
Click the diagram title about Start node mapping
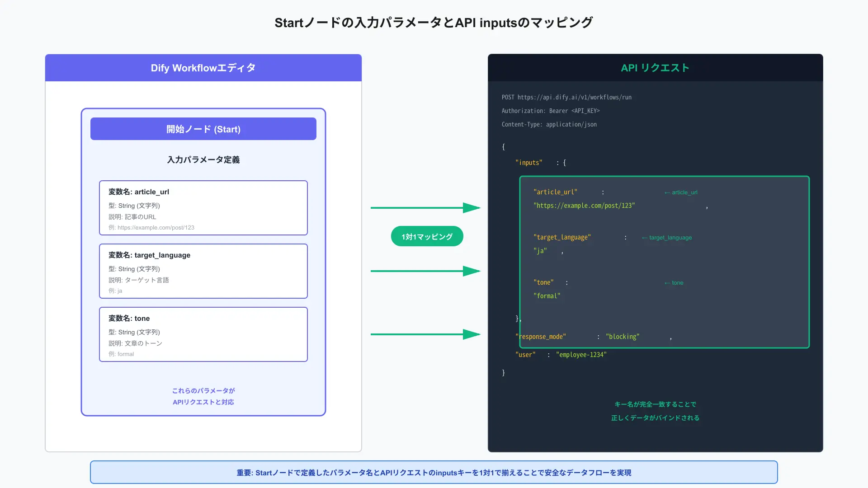pyautogui.click(x=434, y=23)
